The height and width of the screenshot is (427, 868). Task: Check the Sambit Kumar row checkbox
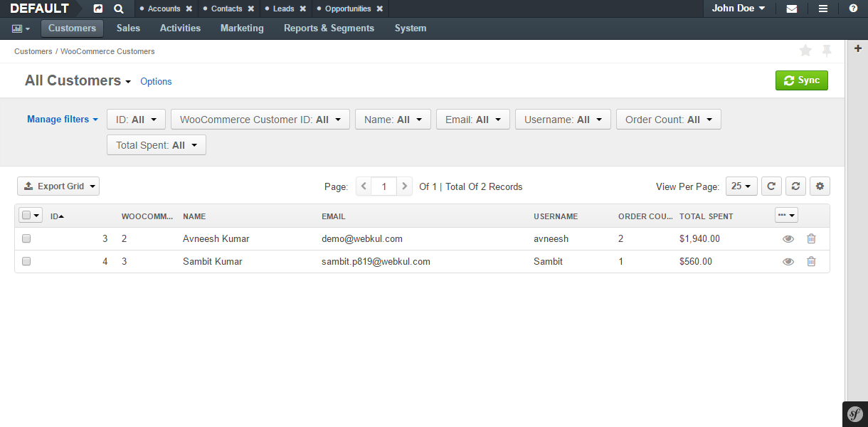click(x=26, y=262)
